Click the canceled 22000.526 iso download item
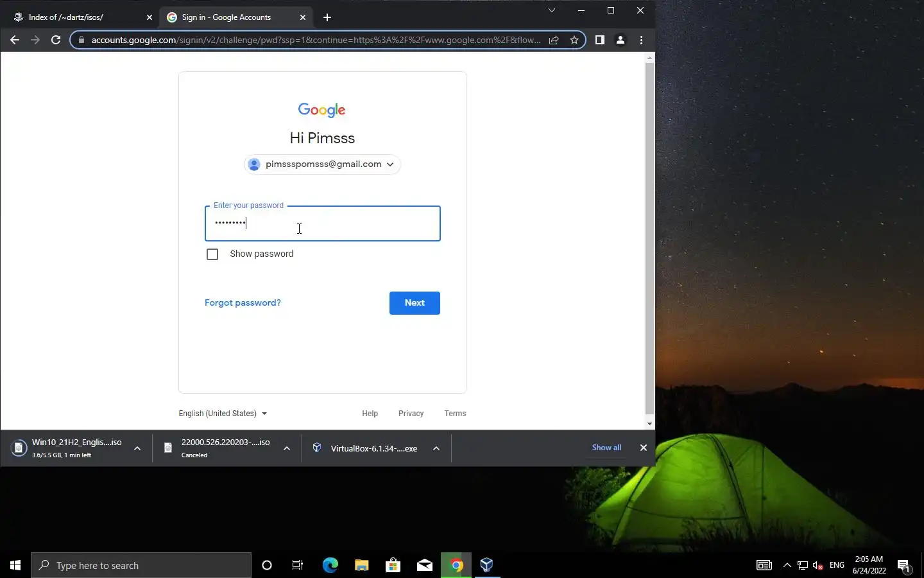924x578 pixels. [218, 448]
